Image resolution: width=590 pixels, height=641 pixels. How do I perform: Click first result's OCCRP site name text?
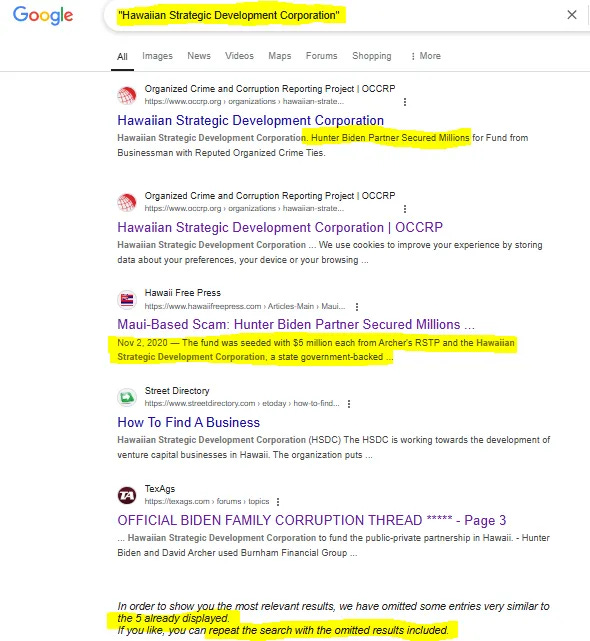[x=270, y=89]
